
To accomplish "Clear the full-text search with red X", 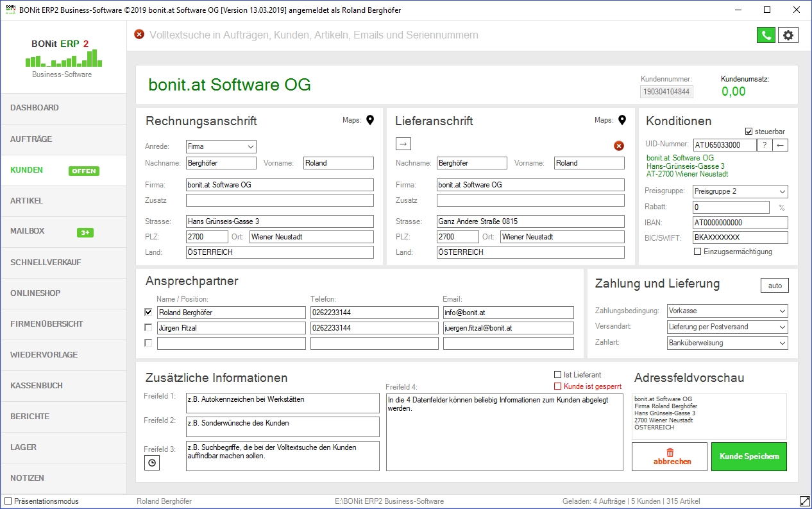I will (x=139, y=35).
